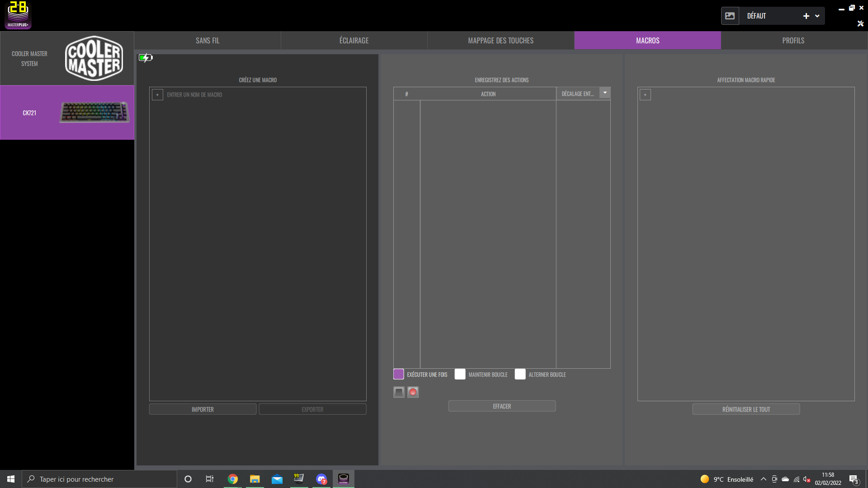Viewport: 868px width, 488px height.
Task: Click the Importer button
Action: tap(203, 409)
